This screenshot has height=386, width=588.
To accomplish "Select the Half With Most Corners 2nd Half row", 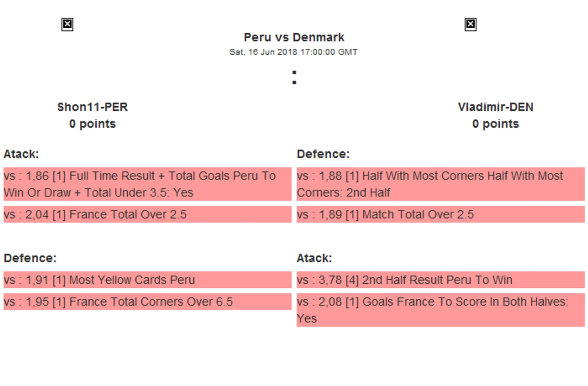I will 440,184.
